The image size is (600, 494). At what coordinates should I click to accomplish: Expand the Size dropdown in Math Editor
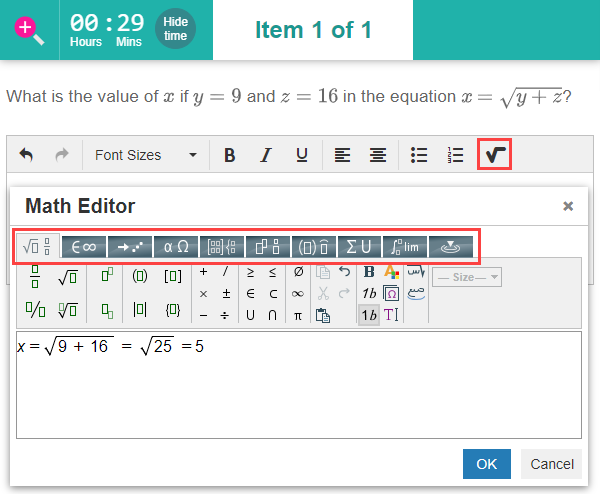(467, 277)
